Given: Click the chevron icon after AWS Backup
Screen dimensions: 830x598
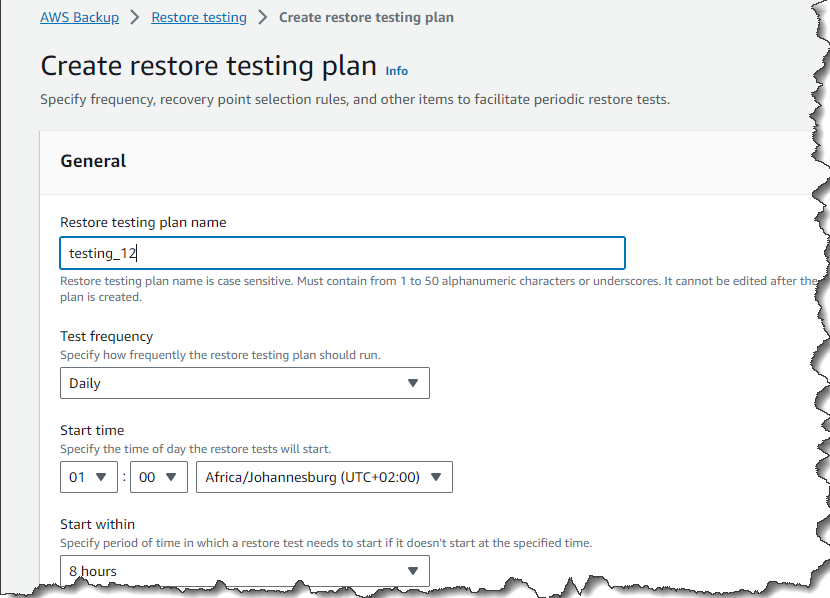Looking at the screenshot, I should click(x=135, y=17).
